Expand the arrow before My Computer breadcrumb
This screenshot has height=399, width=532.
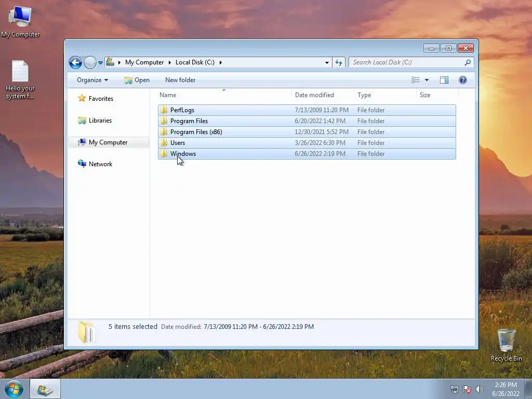click(119, 62)
